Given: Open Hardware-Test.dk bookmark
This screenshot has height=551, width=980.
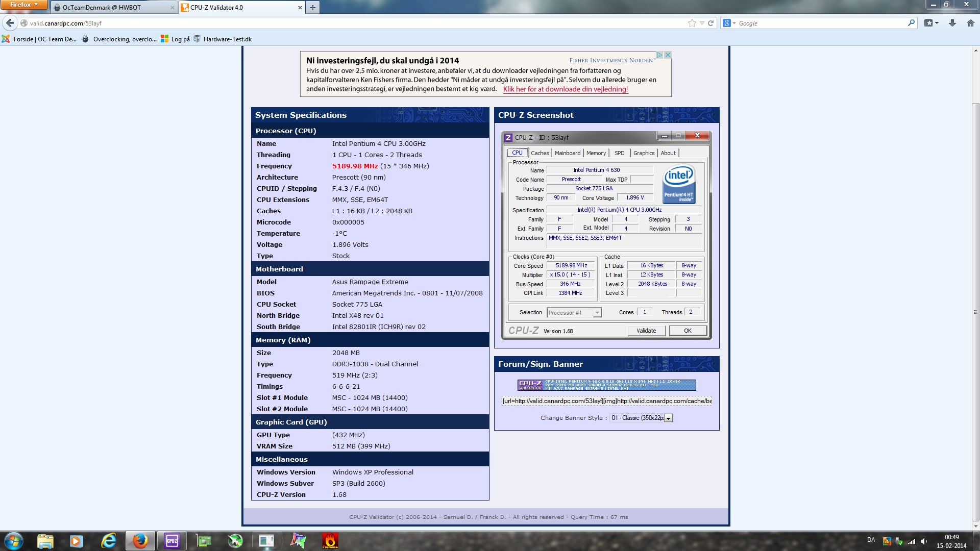Looking at the screenshot, I should tap(223, 39).
